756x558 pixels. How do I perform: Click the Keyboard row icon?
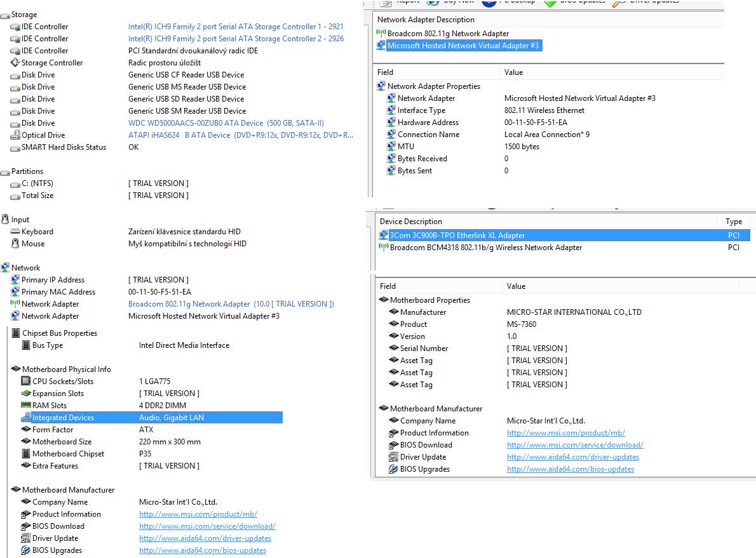click(15, 232)
